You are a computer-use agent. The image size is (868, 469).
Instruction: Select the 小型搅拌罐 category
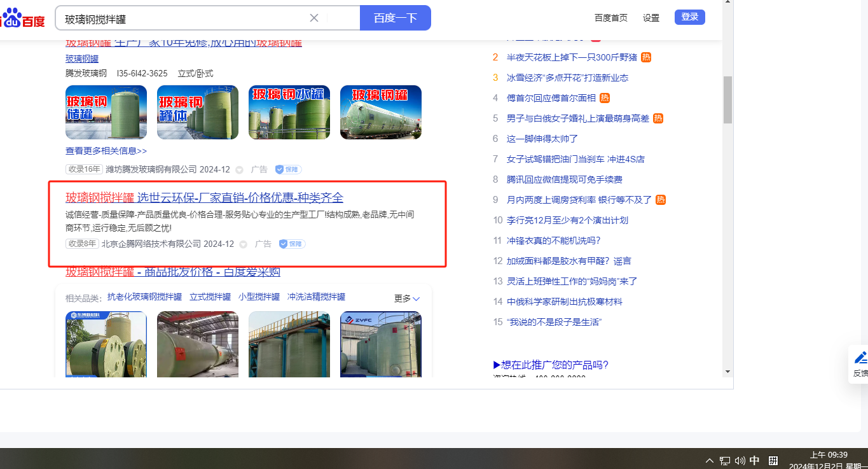click(259, 297)
